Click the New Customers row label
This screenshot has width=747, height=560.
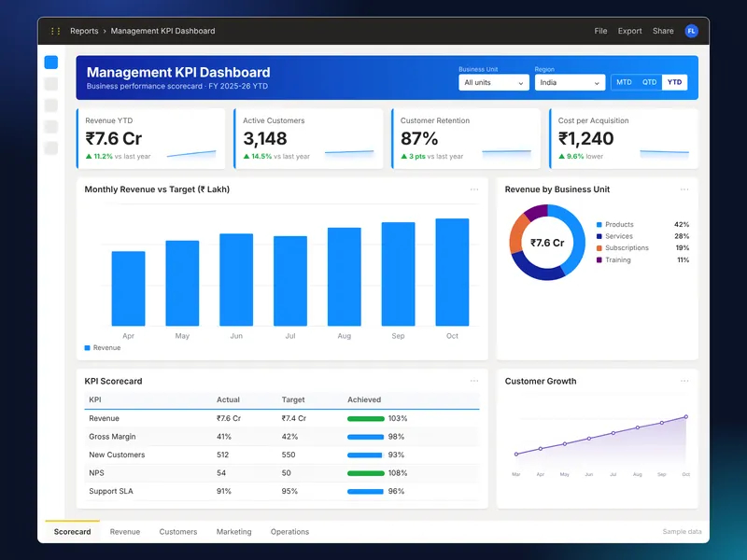coord(117,455)
